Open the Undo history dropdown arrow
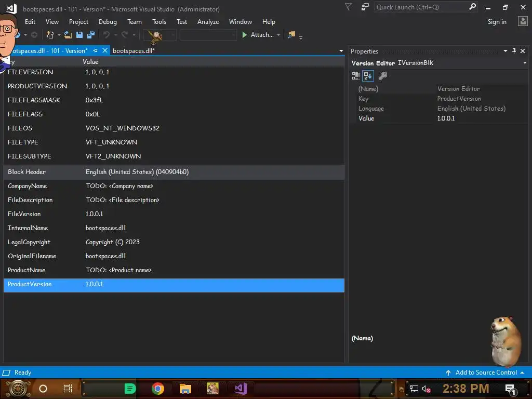 click(116, 35)
